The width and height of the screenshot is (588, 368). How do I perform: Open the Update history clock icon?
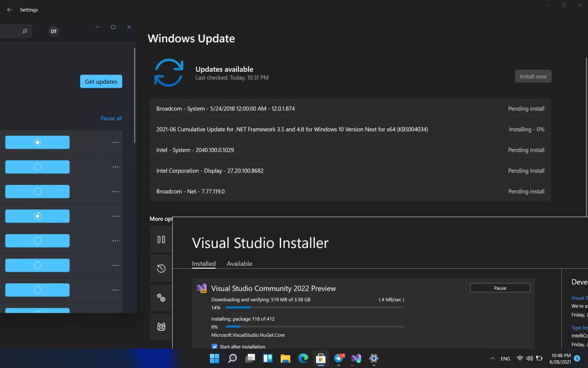(x=161, y=268)
